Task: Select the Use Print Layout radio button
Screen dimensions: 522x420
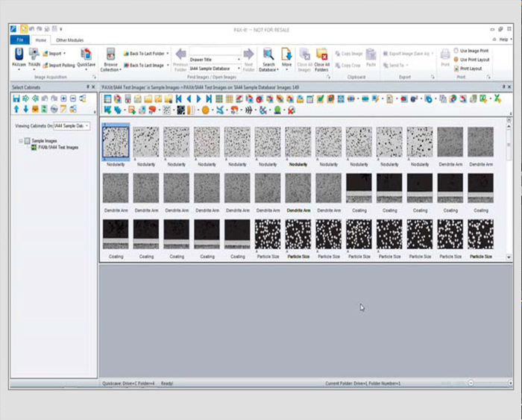Action: 456,59
